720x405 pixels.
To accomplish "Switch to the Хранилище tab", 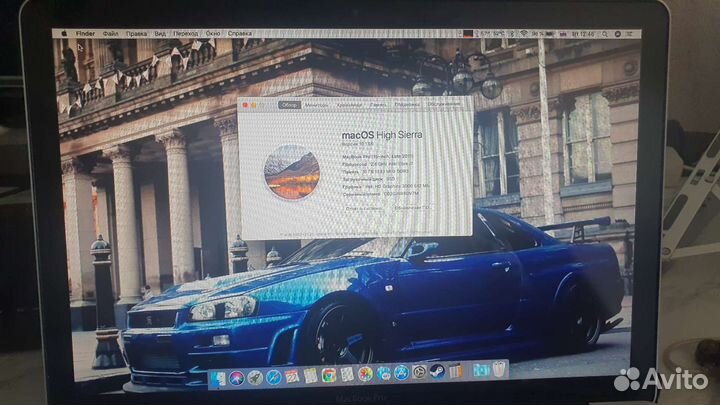I will tap(349, 105).
